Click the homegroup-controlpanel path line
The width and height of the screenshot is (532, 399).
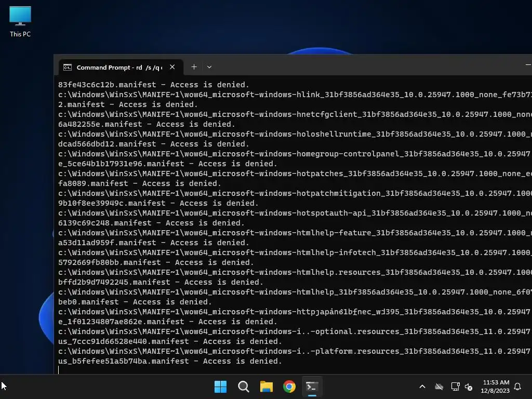[295, 154]
